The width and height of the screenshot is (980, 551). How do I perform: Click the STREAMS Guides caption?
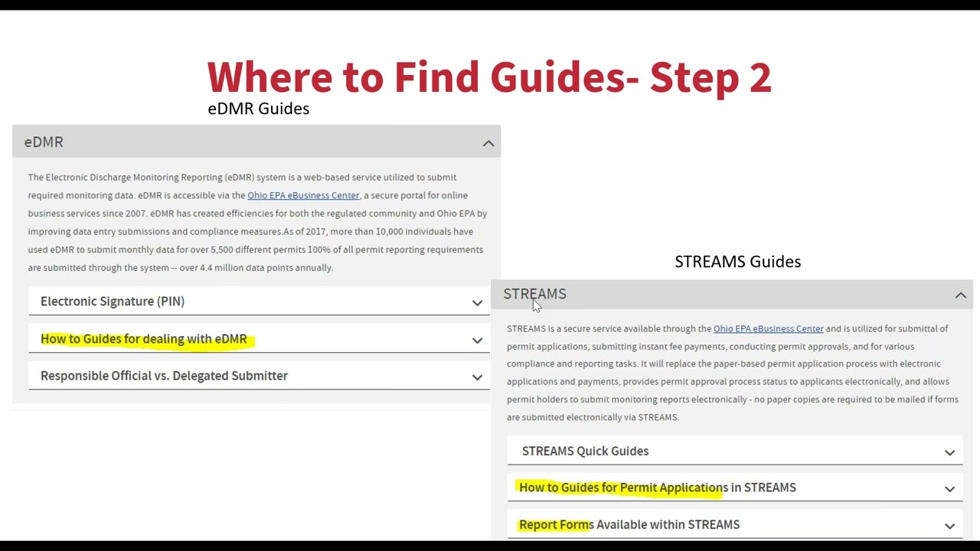[738, 262]
